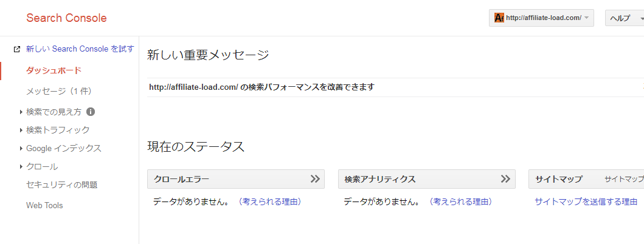Screen dimensions: 644x244
Task: Click 考えられる理由 under クロールエラー
Action: coord(269,202)
